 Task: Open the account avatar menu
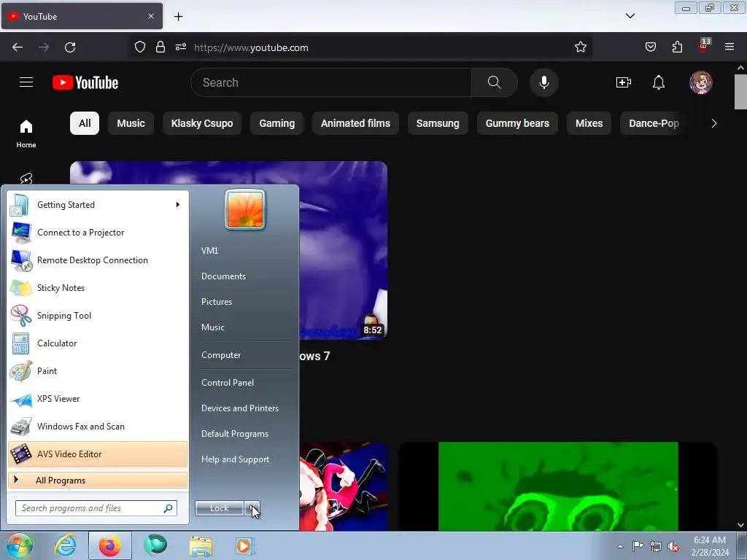701,82
